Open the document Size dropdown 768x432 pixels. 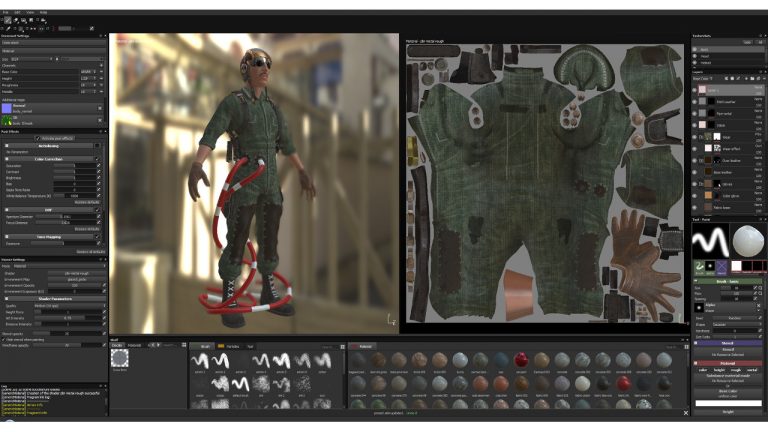point(32,59)
